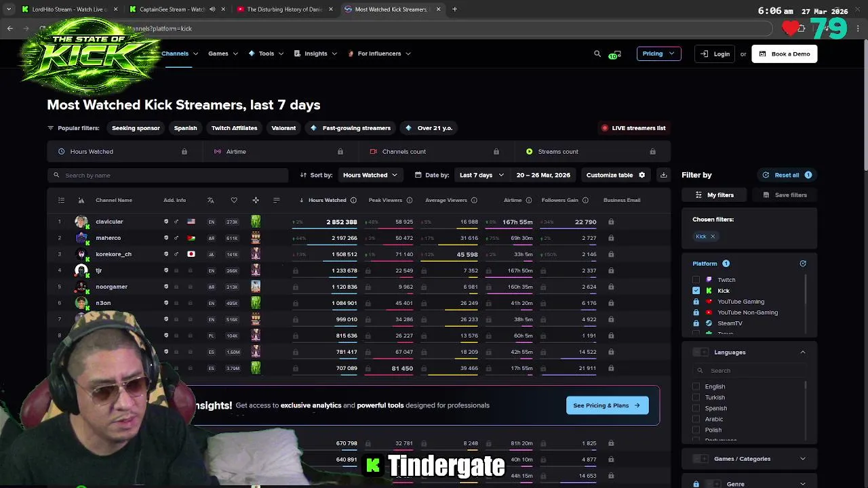This screenshot has height=488, width=868.
Task: Open the For Influencers dropdown
Action: click(x=379, y=54)
